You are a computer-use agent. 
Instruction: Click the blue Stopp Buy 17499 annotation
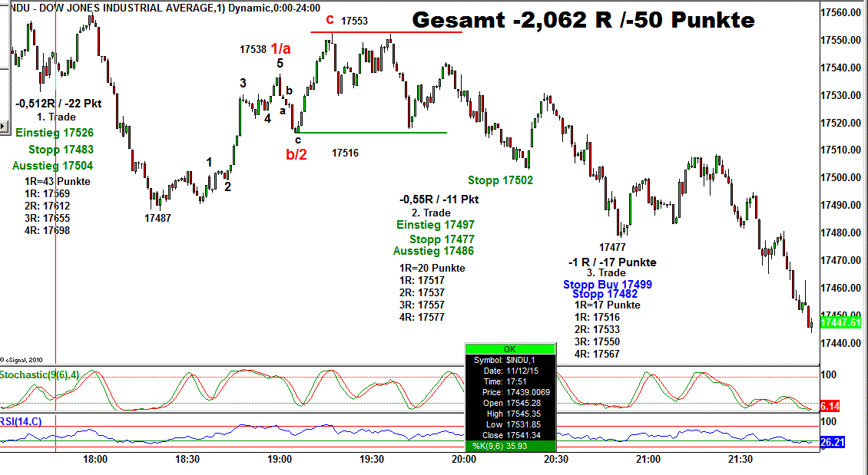point(607,284)
